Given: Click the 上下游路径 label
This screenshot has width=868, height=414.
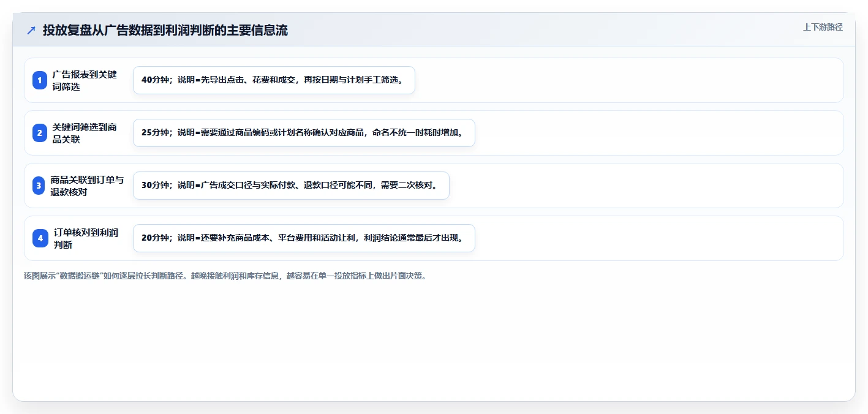Looking at the screenshot, I should pyautogui.click(x=823, y=27).
